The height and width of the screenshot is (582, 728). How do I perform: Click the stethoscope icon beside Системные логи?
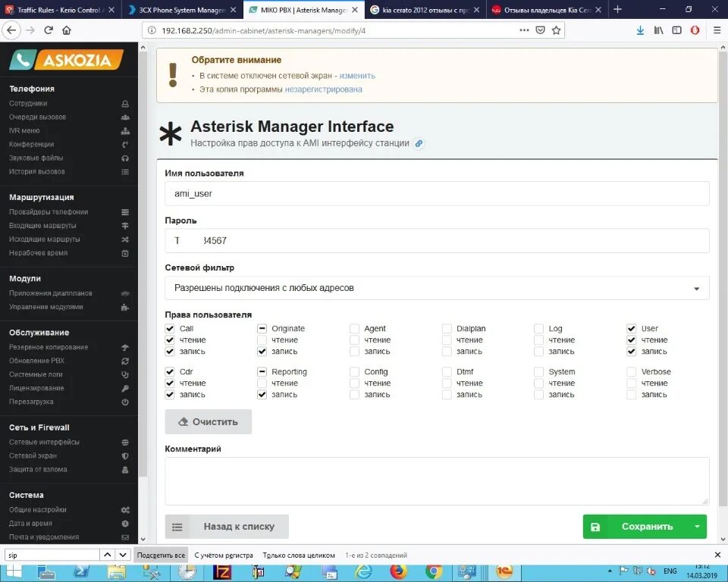[x=125, y=375]
